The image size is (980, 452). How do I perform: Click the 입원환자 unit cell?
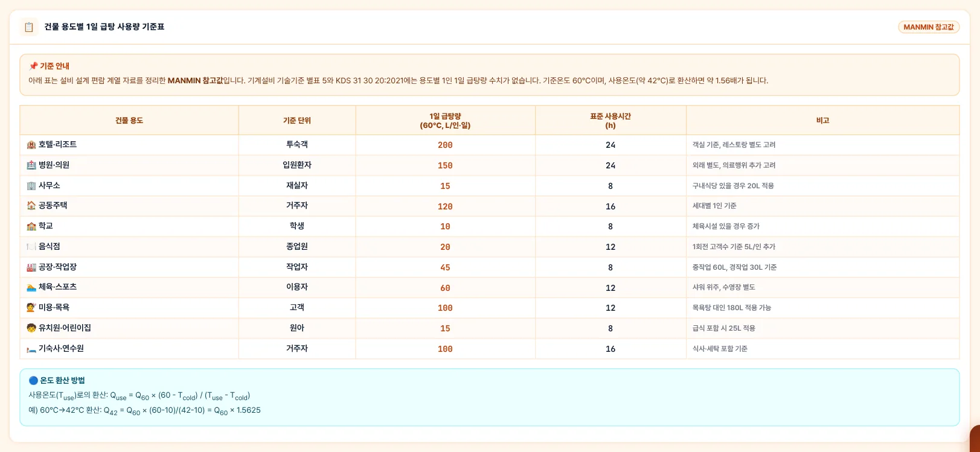pos(297,165)
